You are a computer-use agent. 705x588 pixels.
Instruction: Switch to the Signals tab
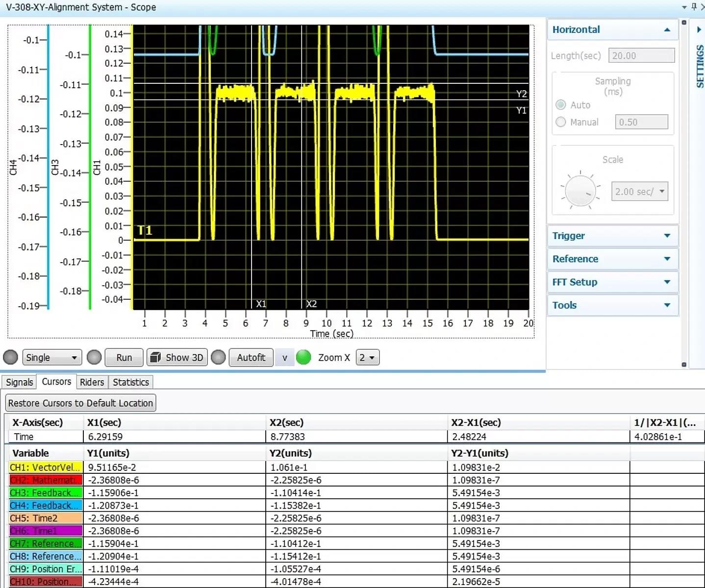click(20, 382)
